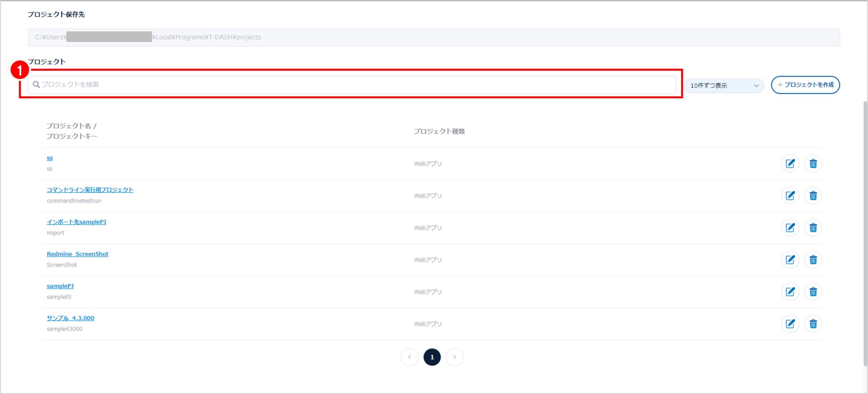
Task: Delete the ss project via trash icon
Action: (813, 163)
